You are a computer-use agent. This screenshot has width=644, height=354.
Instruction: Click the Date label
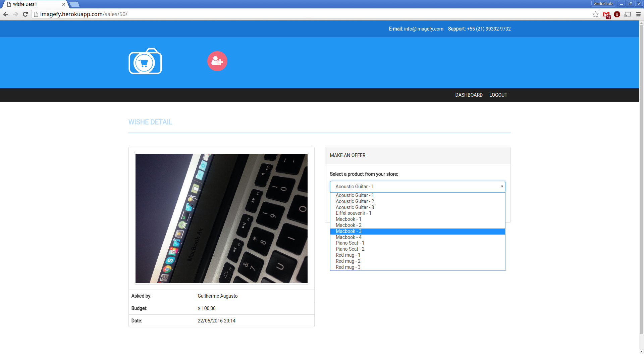[x=137, y=321]
